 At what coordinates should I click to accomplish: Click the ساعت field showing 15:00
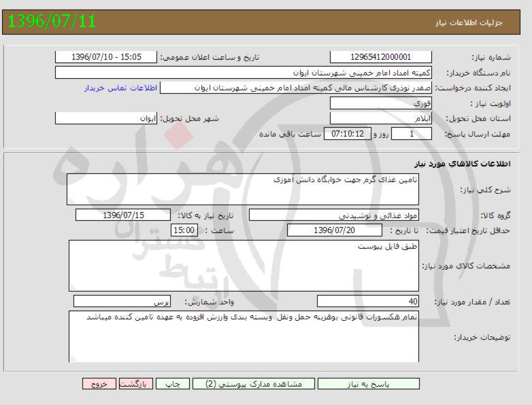tap(184, 230)
